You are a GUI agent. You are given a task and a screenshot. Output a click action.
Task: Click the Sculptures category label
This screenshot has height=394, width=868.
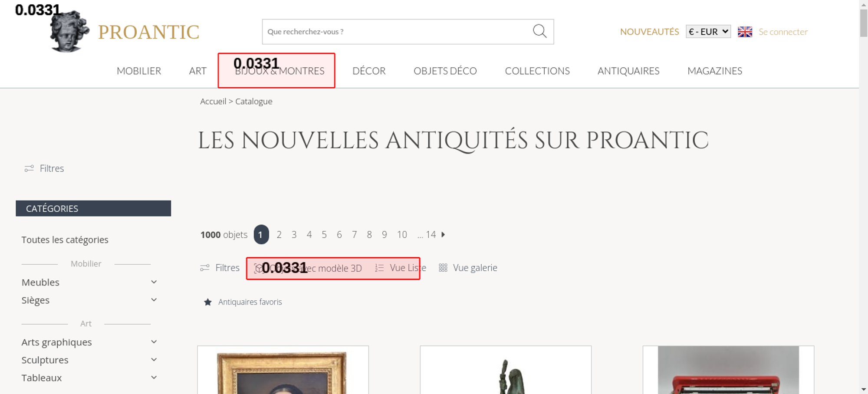(x=45, y=360)
